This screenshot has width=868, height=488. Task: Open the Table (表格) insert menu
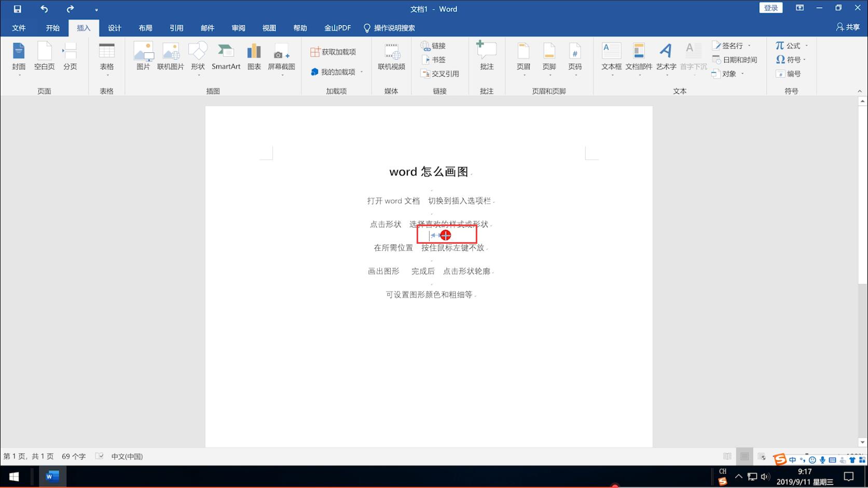point(107,59)
